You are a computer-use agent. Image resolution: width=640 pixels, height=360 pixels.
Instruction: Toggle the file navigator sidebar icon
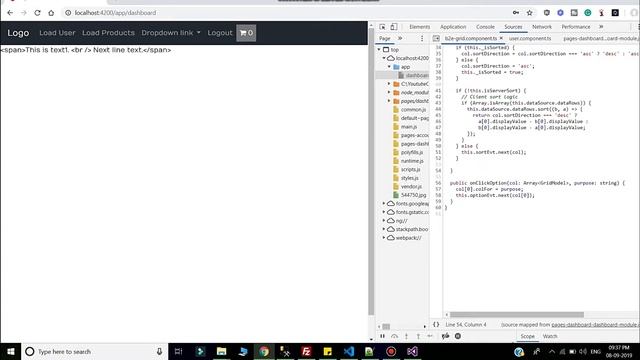click(436, 38)
